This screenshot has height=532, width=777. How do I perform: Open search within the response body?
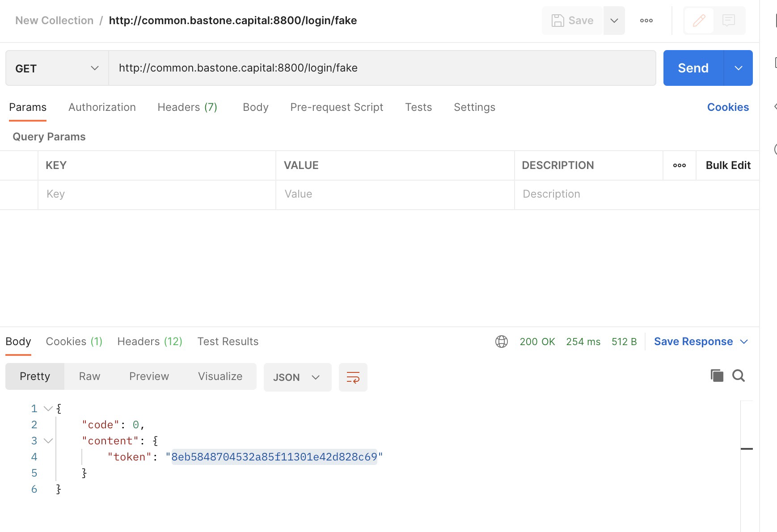[x=739, y=376]
